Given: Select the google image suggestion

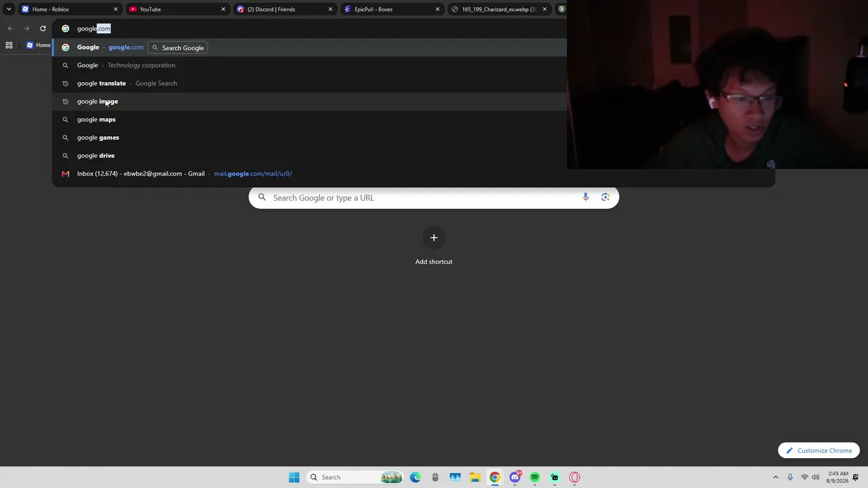Looking at the screenshot, I should point(309,102).
